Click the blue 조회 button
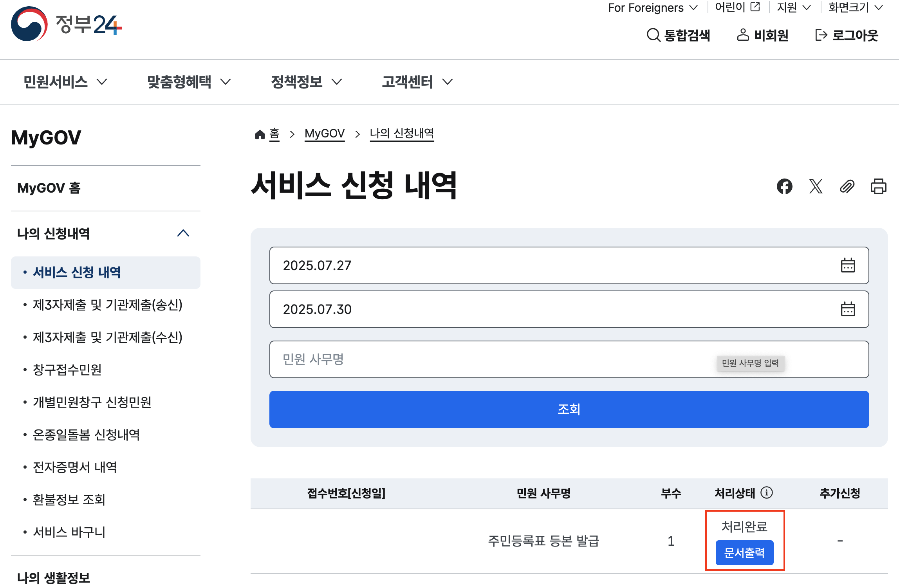This screenshot has width=899, height=588. (x=569, y=409)
